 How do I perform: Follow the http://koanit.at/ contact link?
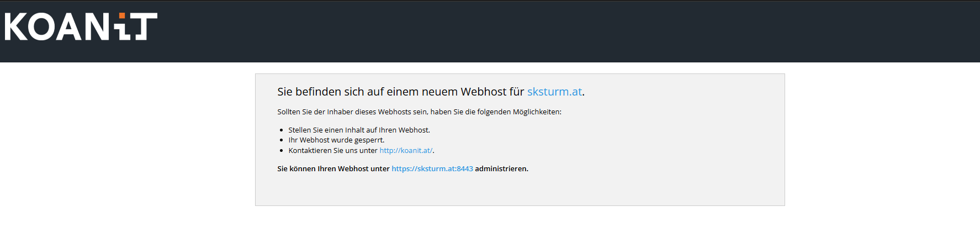pyautogui.click(x=406, y=150)
